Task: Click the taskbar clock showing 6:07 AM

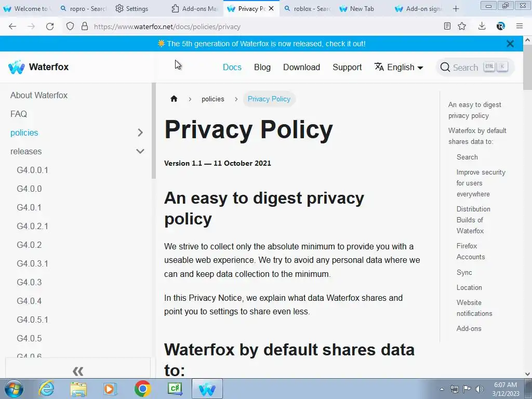Action: pyautogui.click(x=506, y=389)
